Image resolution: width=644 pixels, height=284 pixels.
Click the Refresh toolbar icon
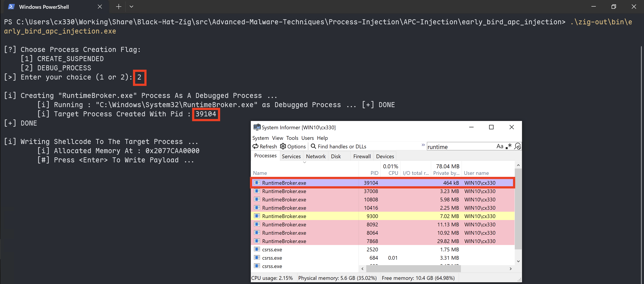pyautogui.click(x=255, y=146)
